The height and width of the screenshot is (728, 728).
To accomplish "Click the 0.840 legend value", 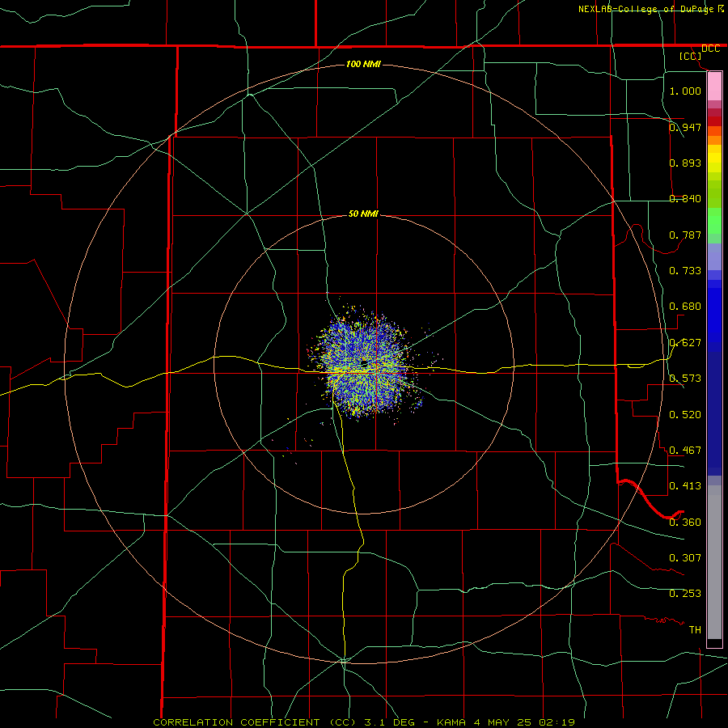I will (685, 199).
